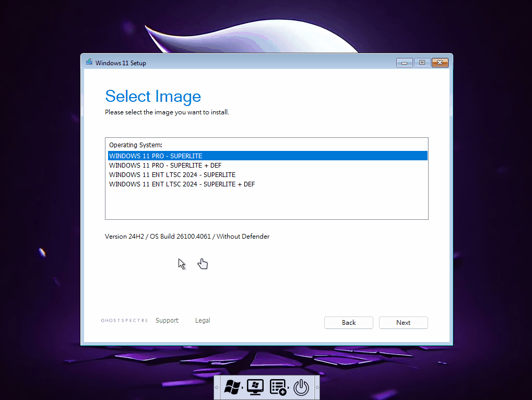The width and height of the screenshot is (532, 400).
Task: Open the Legal link
Action: click(x=203, y=321)
